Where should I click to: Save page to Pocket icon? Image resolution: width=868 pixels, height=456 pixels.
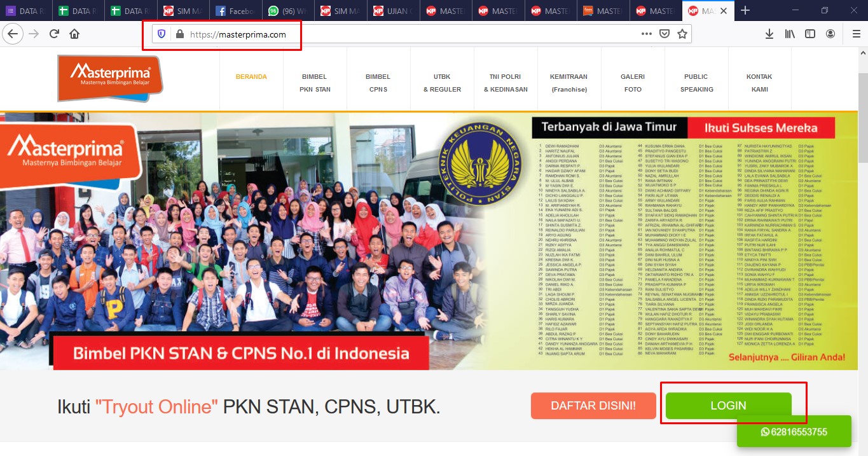(665, 34)
